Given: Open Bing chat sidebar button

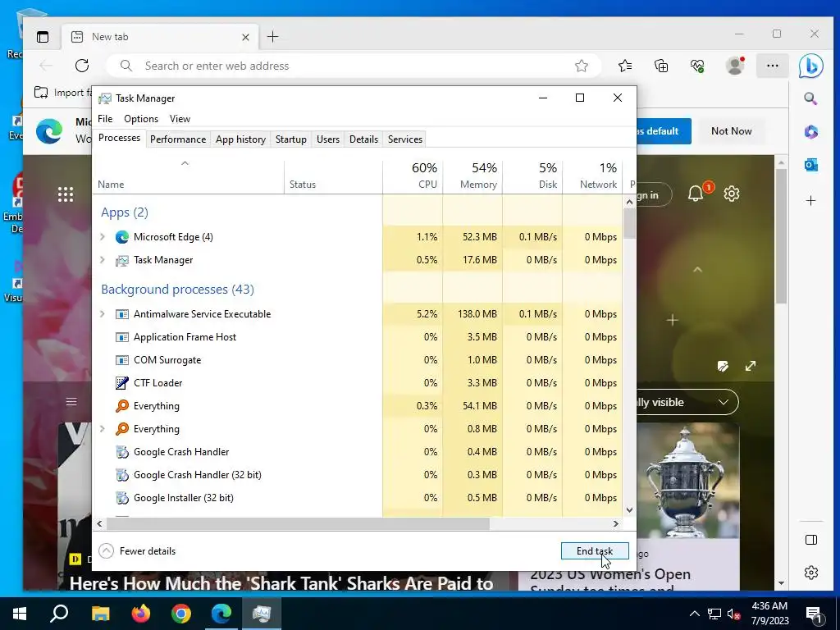Looking at the screenshot, I should click(810, 66).
